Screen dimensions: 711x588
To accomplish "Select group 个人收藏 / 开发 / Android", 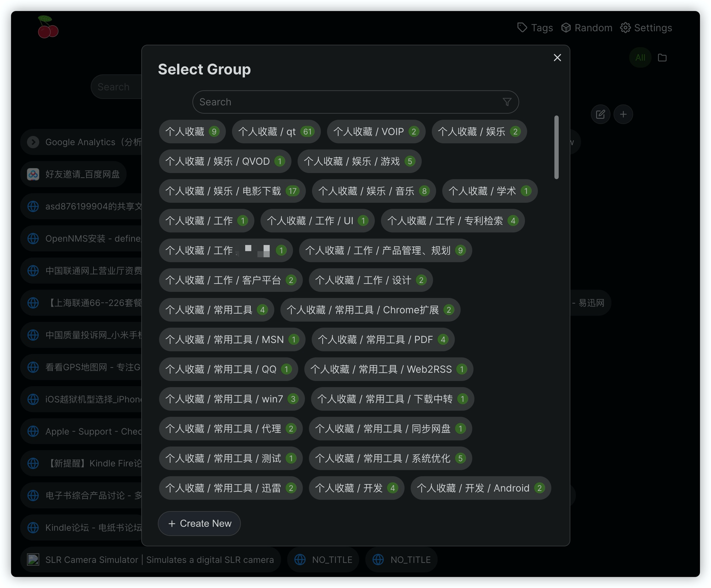I will click(x=481, y=488).
